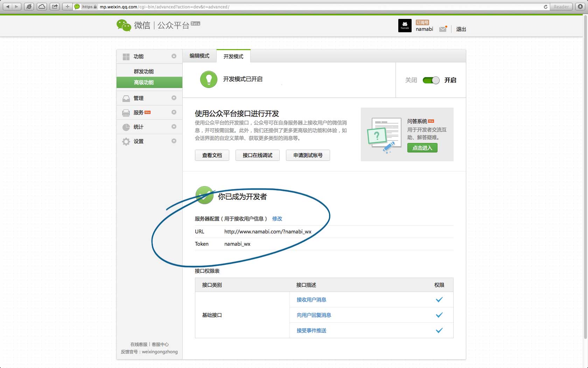Add bookmark with the plus button
This screenshot has width=588, height=368.
(67, 7)
